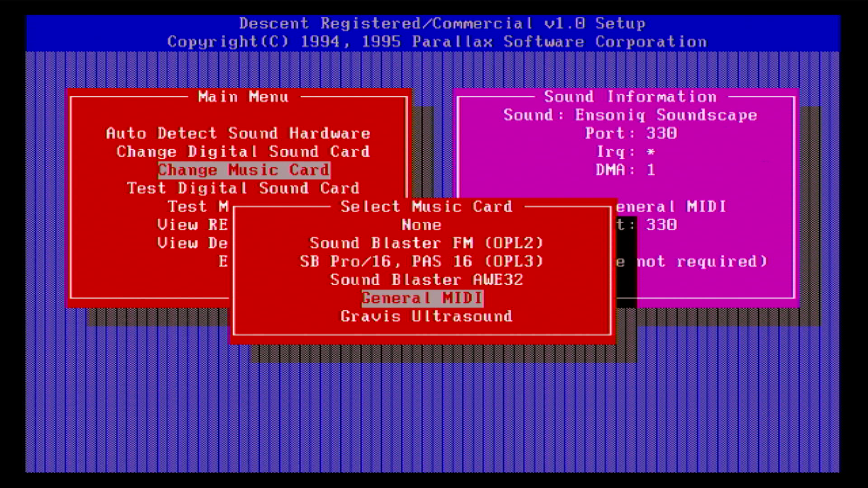The image size is (868, 488).
Task: Click highlighted Change Music Card item
Action: coord(244,170)
